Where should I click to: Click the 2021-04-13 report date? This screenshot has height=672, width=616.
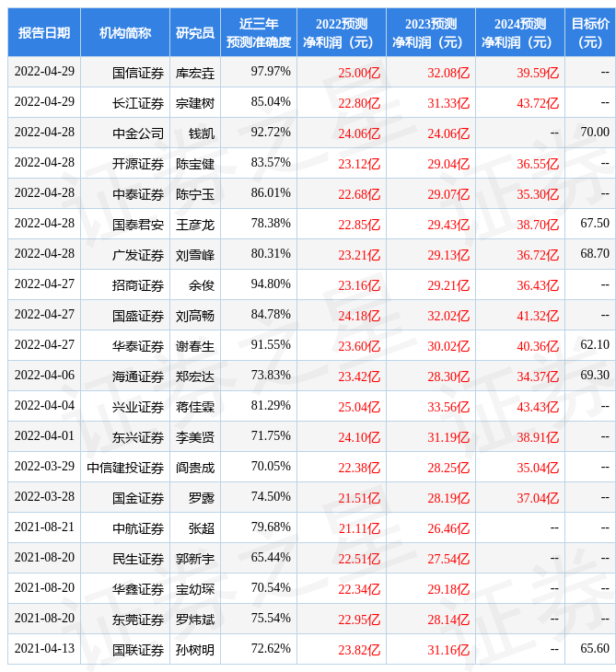point(44,648)
